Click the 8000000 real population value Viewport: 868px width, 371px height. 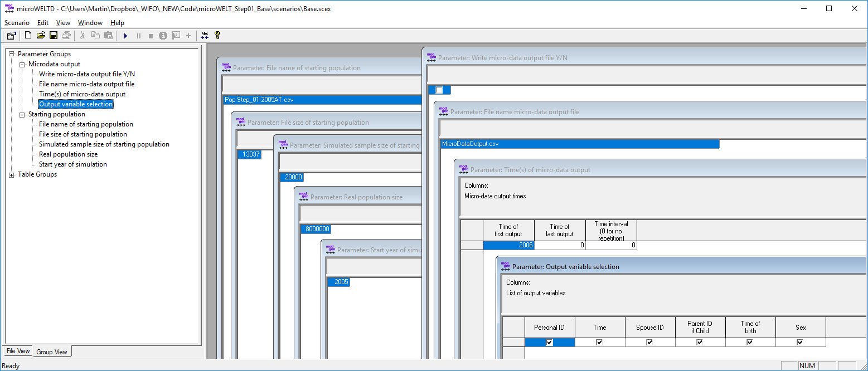pos(316,229)
